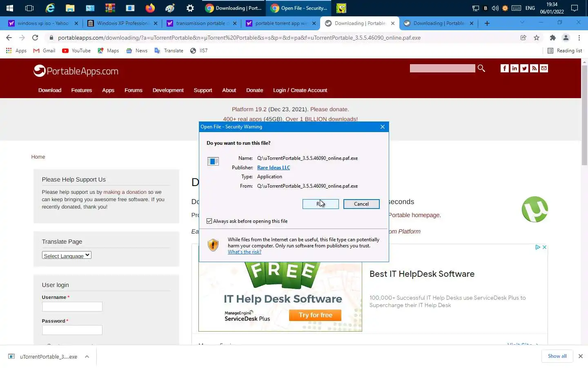The height and width of the screenshot is (368, 588).
Task: Open the making a donation link
Action: pos(125,192)
